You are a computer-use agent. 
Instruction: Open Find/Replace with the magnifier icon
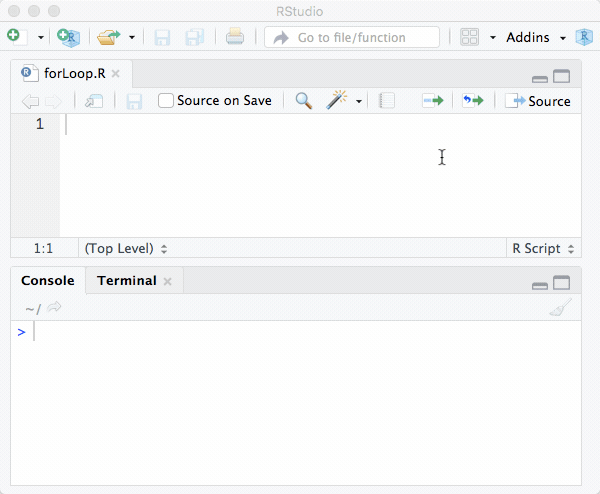(304, 101)
